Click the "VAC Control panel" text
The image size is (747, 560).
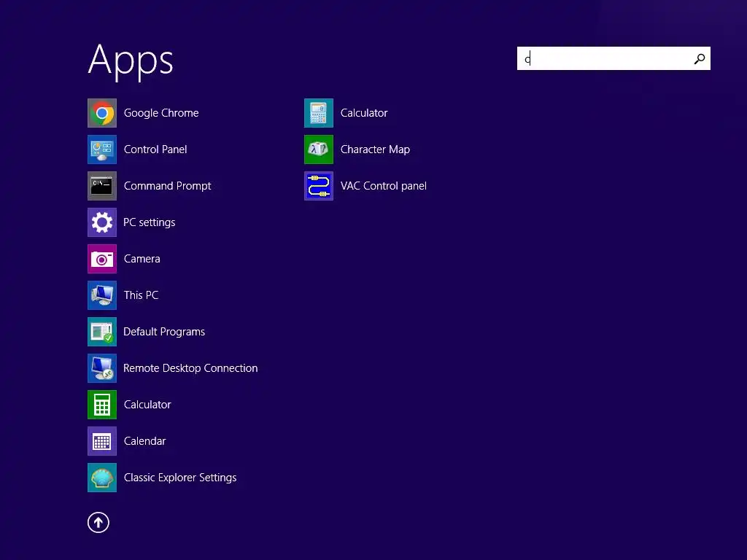tap(384, 186)
